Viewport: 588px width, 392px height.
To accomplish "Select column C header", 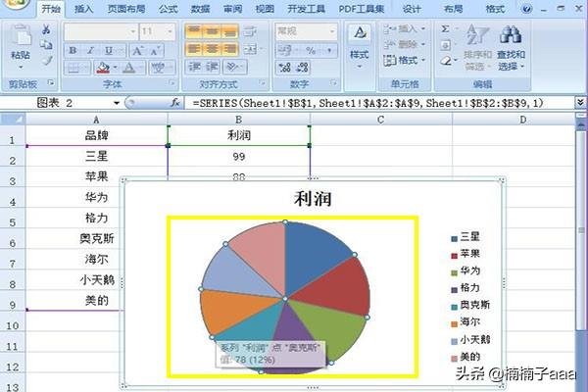I will (380, 120).
